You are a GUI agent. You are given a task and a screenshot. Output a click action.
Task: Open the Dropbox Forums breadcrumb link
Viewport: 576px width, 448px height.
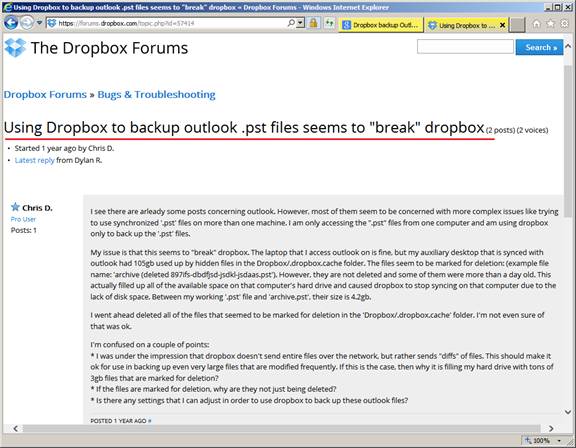[x=45, y=95]
